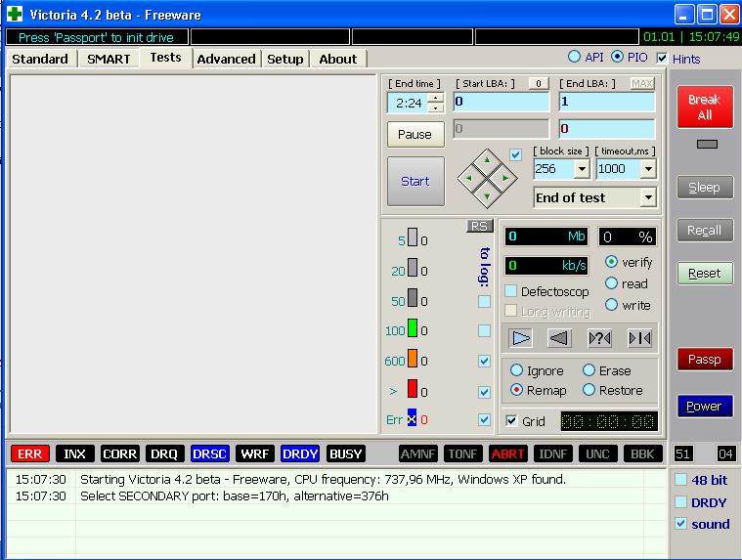Screen dimensions: 742x560
Task: Click the ERR status indicator
Action: [29, 454]
